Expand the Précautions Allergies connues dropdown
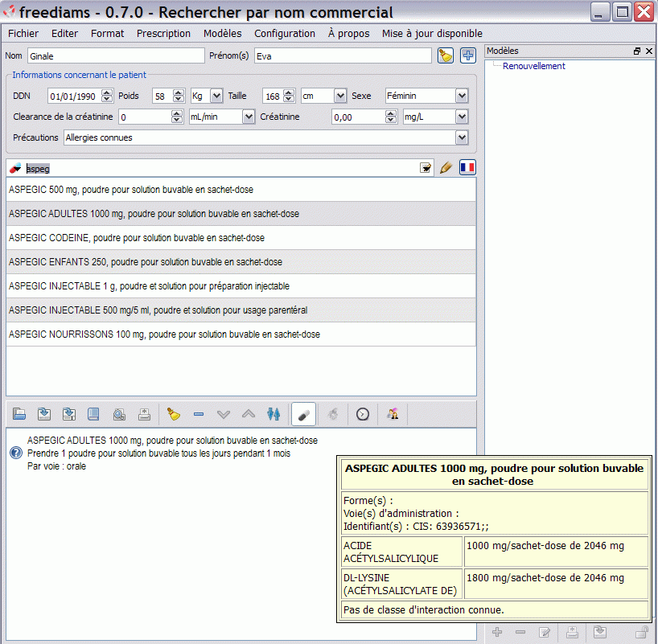This screenshot has width=658, height=644. tap(462, 137)
